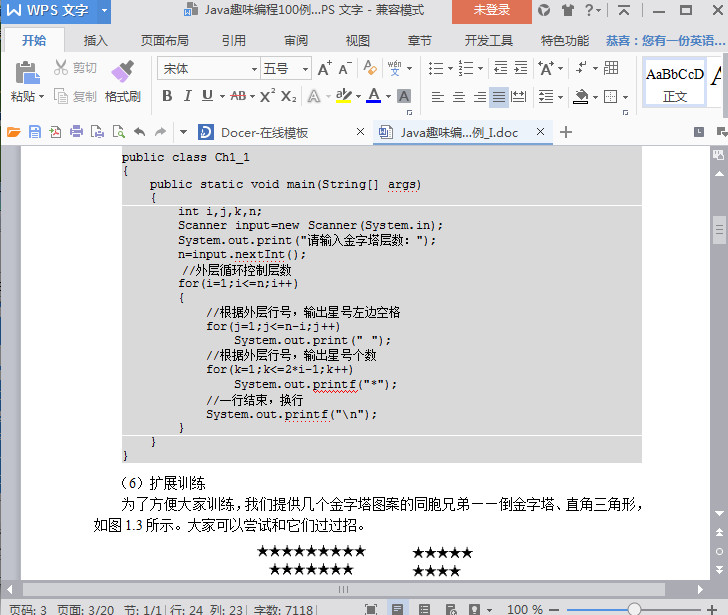Screen dimensions: 728x615
Task: Clear formatting with eraser icon
Action: tap(370, 68)
